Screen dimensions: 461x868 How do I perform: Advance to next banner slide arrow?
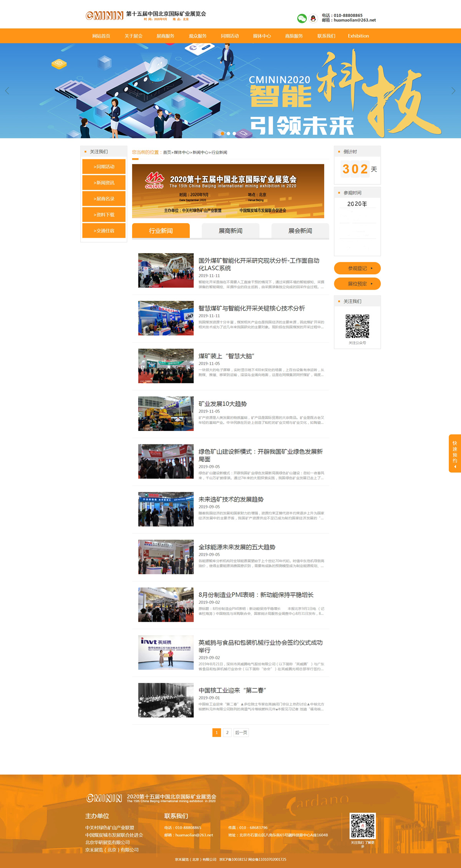point(453,91)
